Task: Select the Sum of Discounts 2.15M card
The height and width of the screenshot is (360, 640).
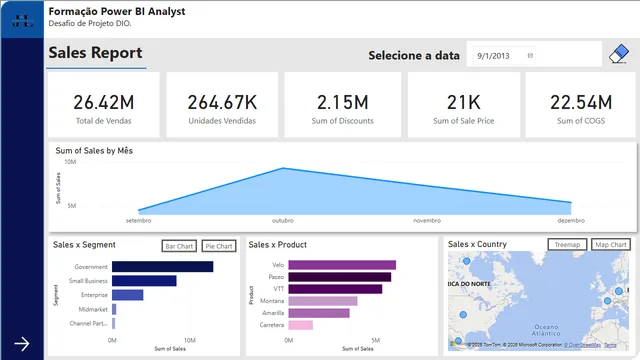Action: pos(342,104)
